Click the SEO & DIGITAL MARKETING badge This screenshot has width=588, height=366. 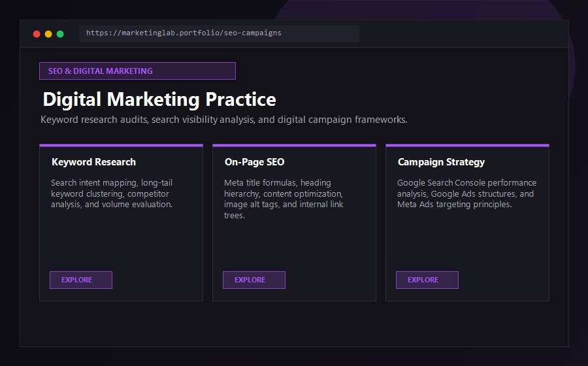(137, 71)
